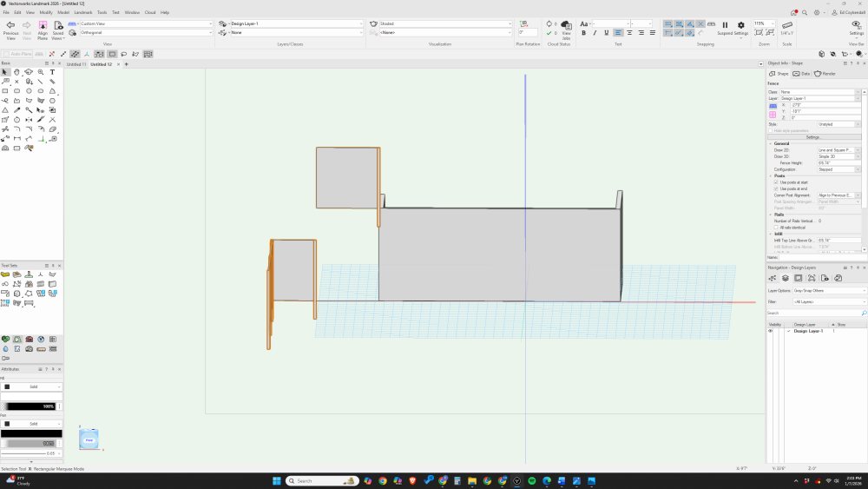
Task: Open the Configuration Stepped dropdown
Action: [x=838, y=169]
